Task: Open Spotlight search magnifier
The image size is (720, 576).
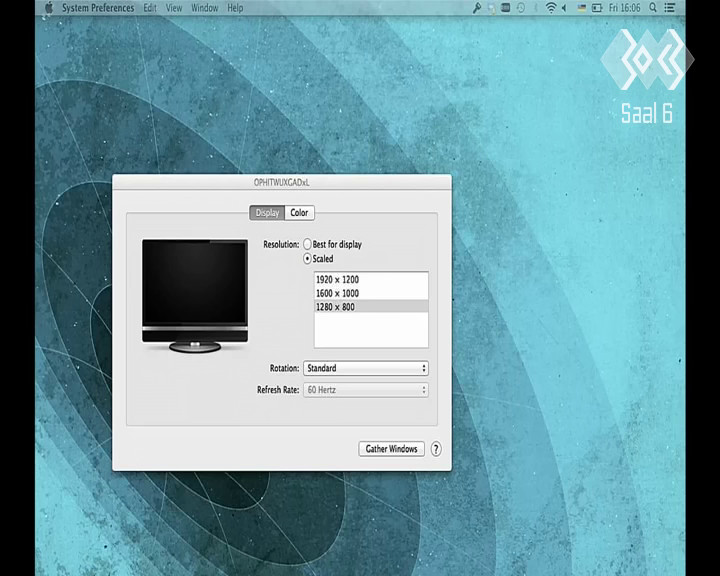Action: point(653,8)
